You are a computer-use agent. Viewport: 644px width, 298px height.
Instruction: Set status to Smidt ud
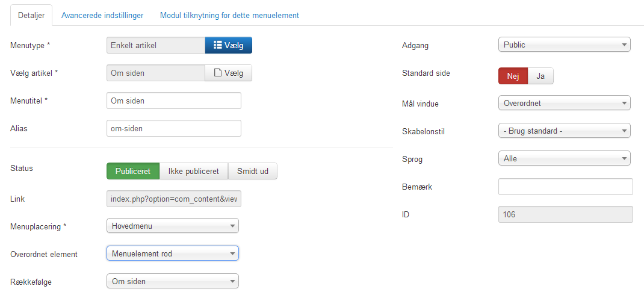(x=253, y=171)
